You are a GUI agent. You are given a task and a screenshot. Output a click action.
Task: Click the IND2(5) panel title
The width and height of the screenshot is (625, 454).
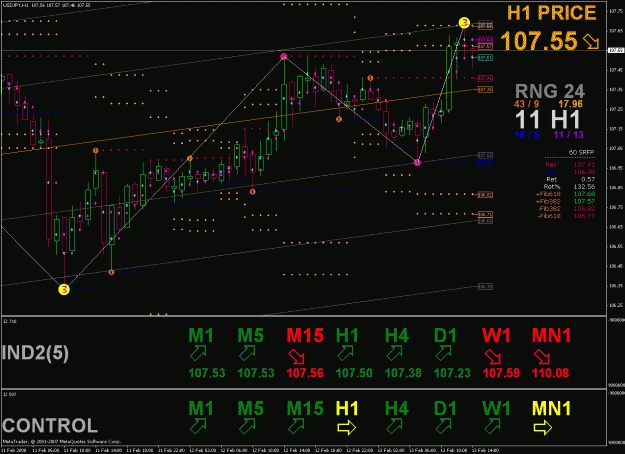35,353
